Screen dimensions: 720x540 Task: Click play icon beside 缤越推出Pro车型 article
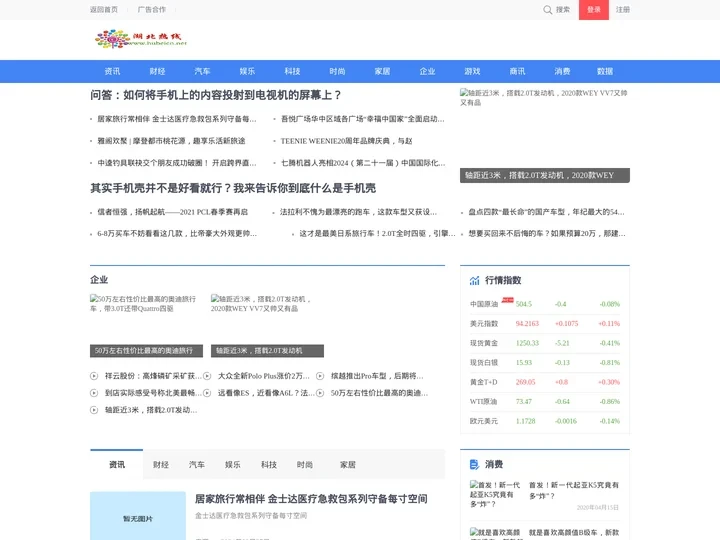tap(320, 376)
